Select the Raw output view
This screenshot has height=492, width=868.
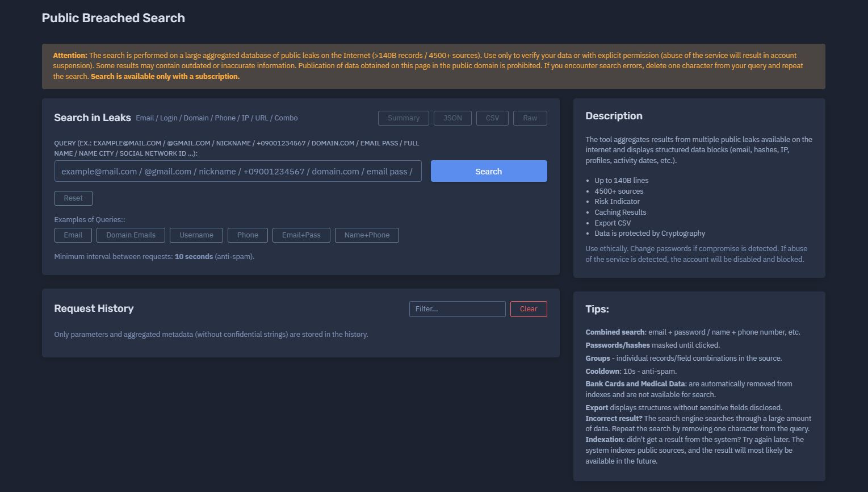point(530,118)
